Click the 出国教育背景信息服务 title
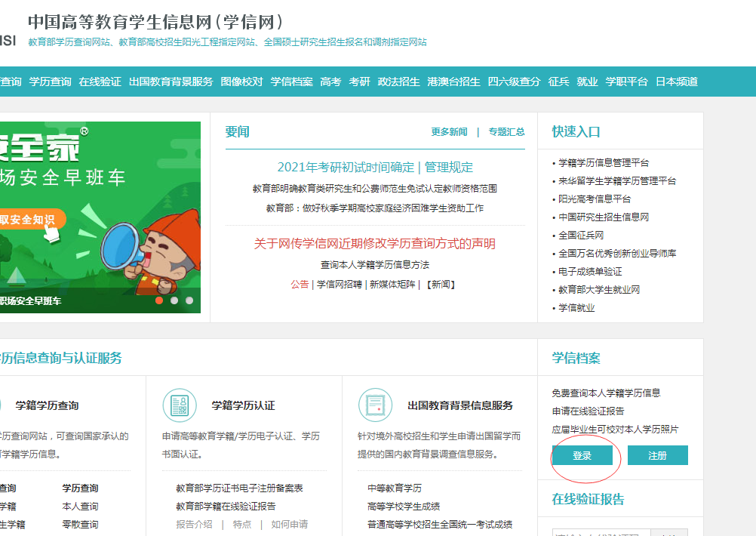The width and height of the screenshot is (756, 536). tap(460, 405)
